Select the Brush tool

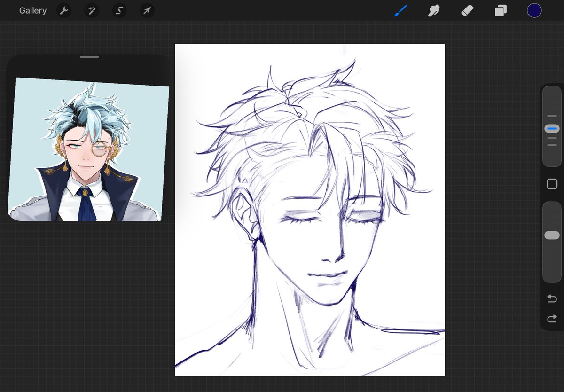(x=400, y=10)
